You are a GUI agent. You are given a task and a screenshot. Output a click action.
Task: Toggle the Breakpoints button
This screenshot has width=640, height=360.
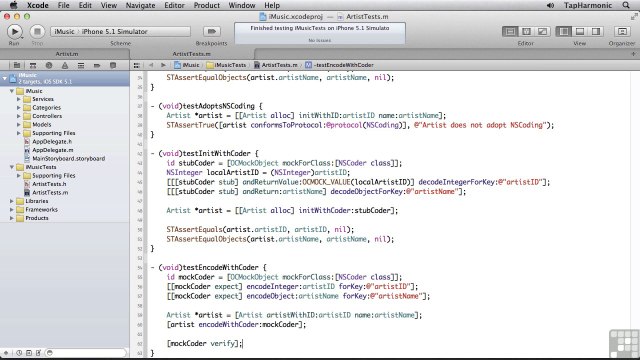[211, 31]
